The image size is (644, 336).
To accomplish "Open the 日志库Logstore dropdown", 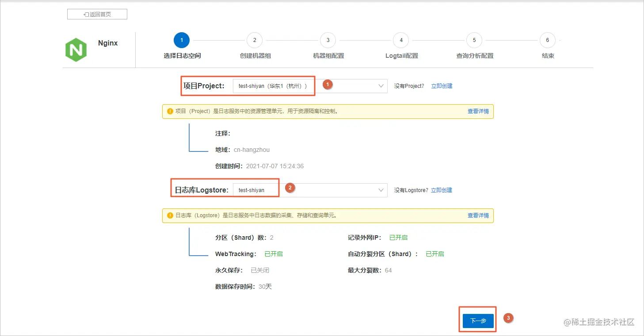I will [x=310, y=190].
